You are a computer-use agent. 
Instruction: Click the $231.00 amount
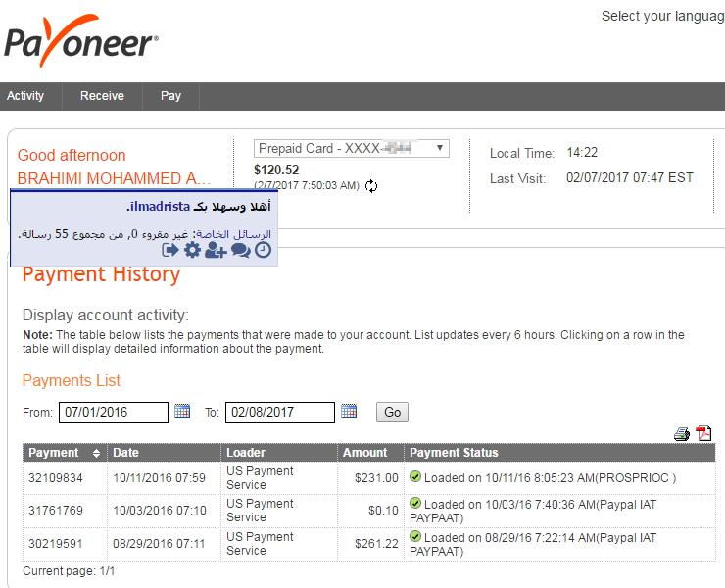point(376,478)
